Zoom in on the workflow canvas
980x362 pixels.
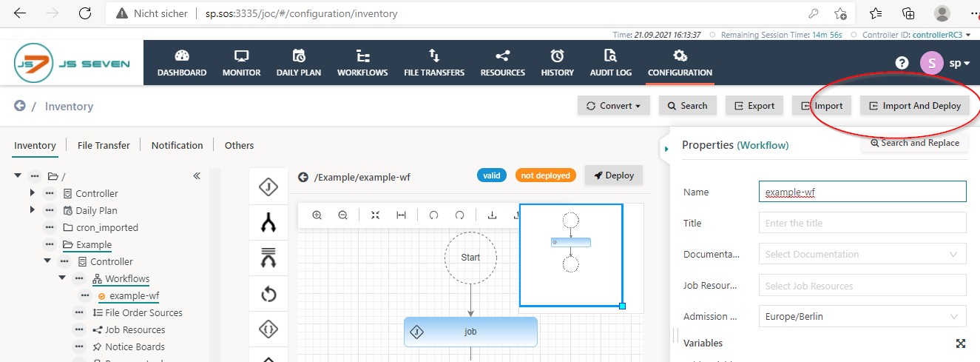click(317, 215)
